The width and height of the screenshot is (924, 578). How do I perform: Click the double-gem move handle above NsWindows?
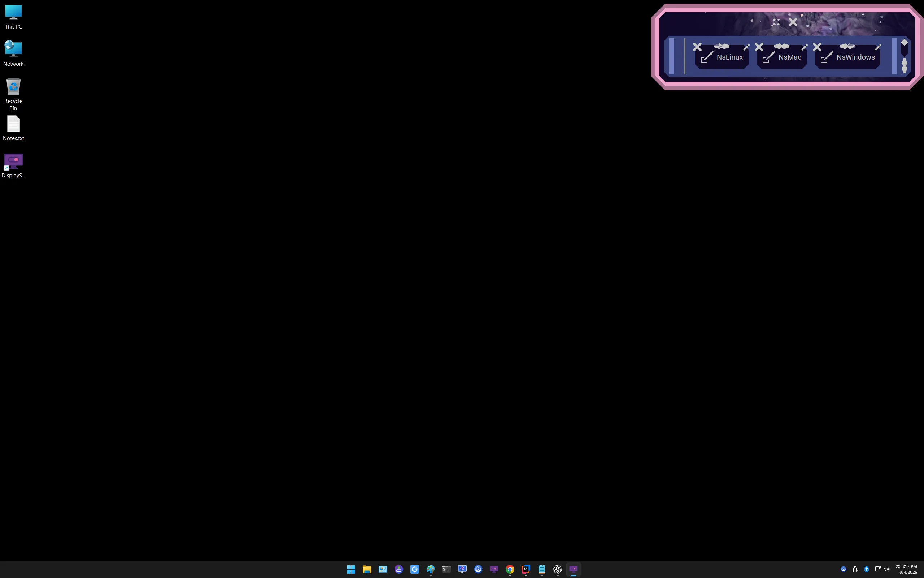tap(847, 46)
